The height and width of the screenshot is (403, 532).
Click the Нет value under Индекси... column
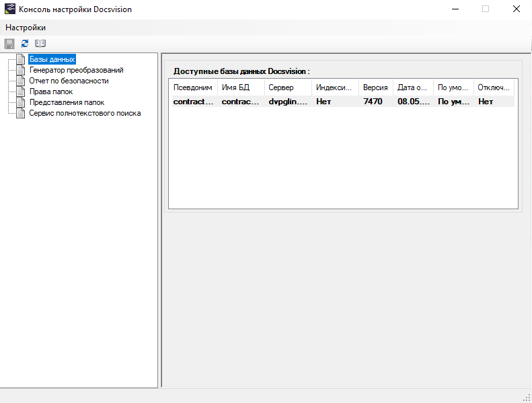(x=324, y=102)
